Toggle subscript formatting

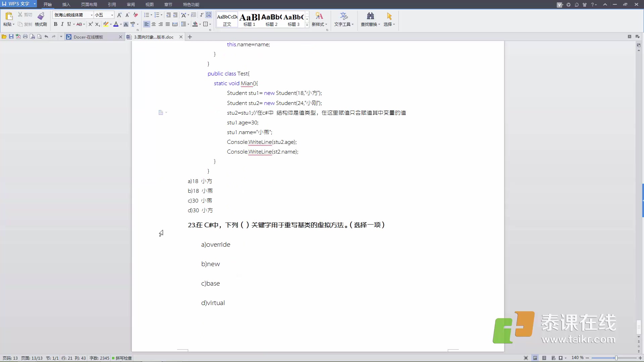pos(97,24)
